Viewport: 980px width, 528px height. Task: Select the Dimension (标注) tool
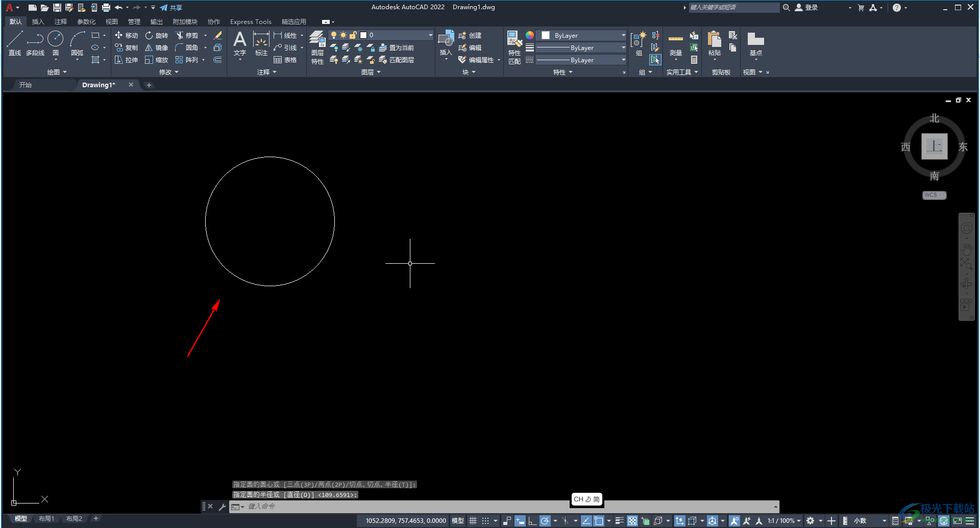pyautogui.click(x=261, y=43)
